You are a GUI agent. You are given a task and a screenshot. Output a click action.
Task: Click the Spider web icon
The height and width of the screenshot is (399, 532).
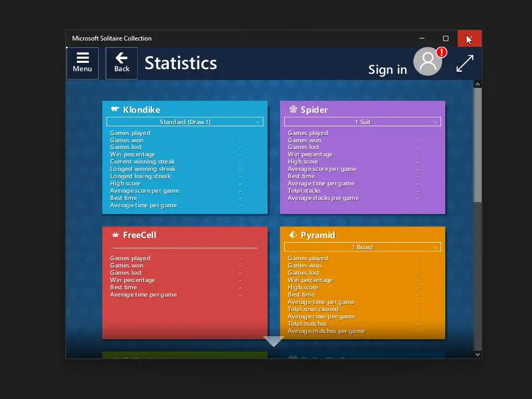click(293, 109)
